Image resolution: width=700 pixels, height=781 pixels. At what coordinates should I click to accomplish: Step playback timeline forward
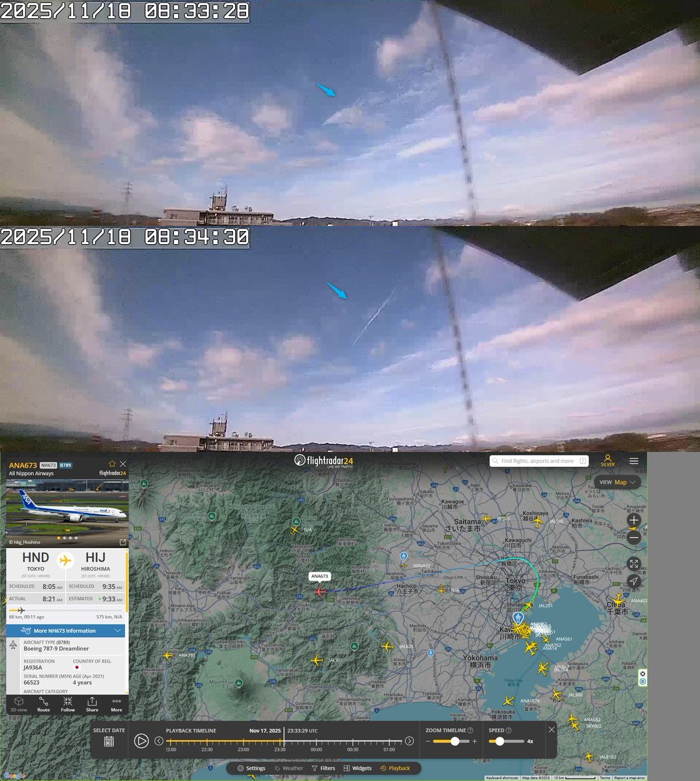(x=409, y=741)
